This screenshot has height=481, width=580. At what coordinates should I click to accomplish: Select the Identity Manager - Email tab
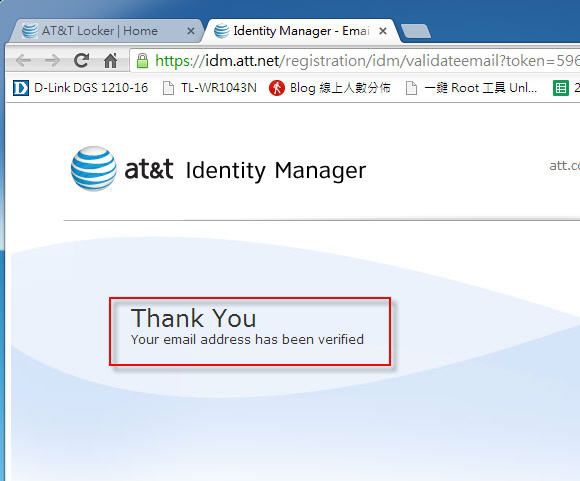(x=301, y=31)
